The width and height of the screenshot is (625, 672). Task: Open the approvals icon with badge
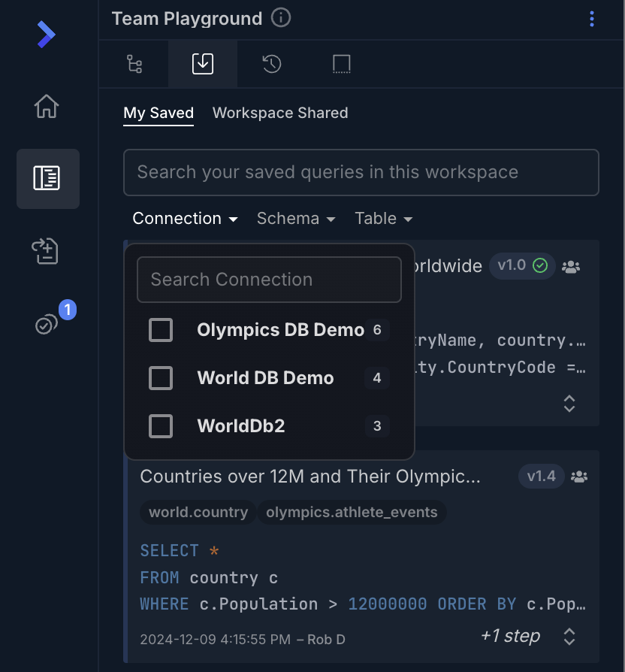pos(47,324)
